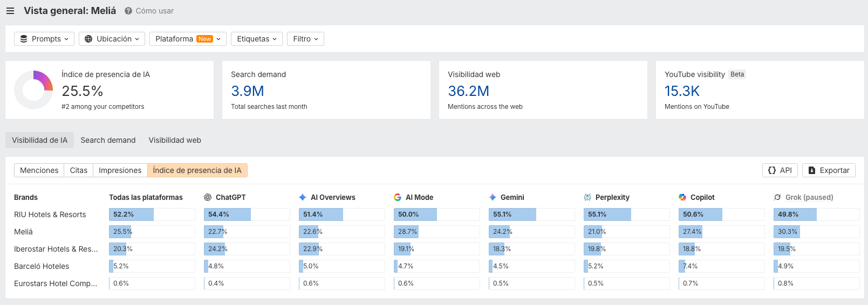Select the Menciones metric tab
868x305 pixels.
39,170
